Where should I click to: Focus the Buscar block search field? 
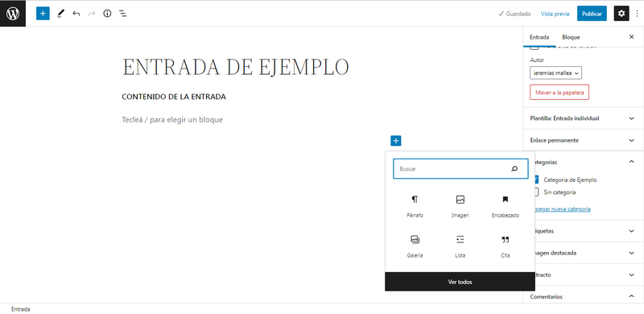tap(460, 169)
